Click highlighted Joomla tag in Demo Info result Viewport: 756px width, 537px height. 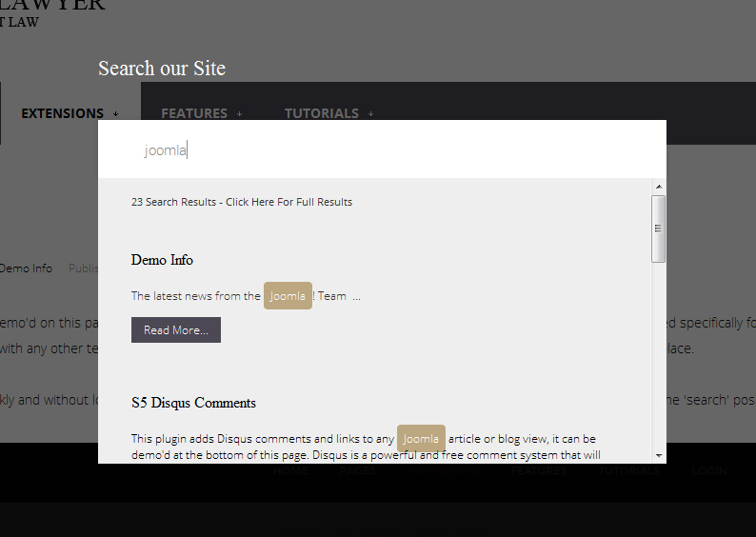(x=288, y=296)
